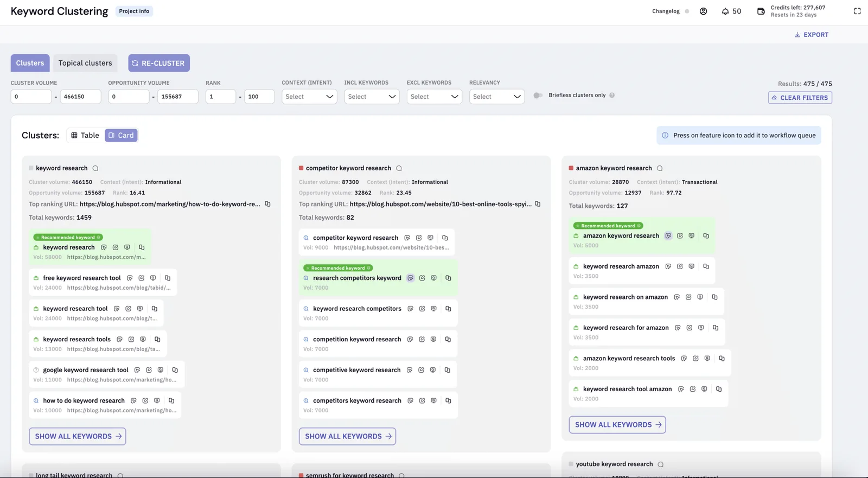
Task: Click the red color marker on amazon keyword research
Action: [571, 168]
